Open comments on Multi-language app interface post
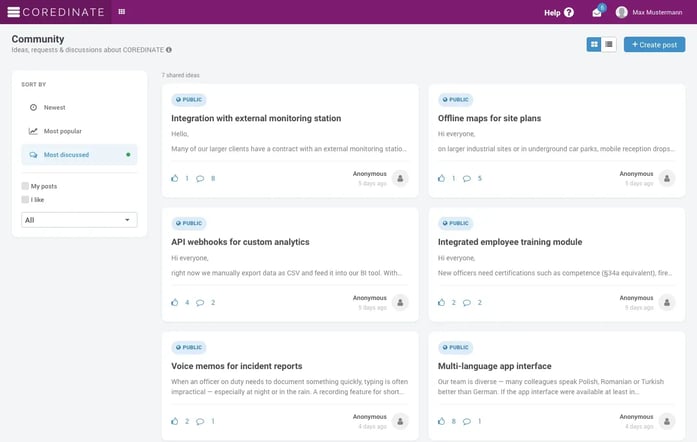Image resolution: width=697 pixels, height=442 pixels. (x=467, y=422)
